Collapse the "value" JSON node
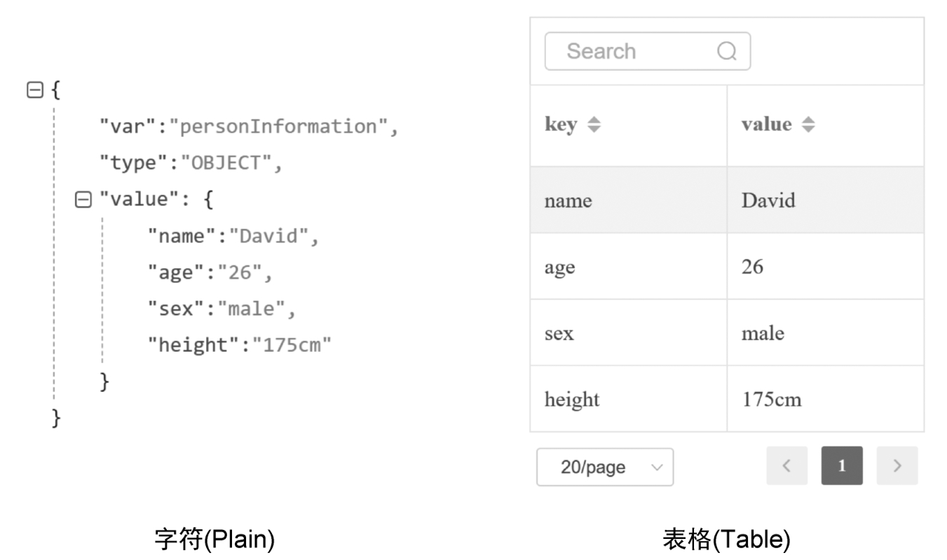Viewport: 947px width, 560px height. click(x=83, y=200)
